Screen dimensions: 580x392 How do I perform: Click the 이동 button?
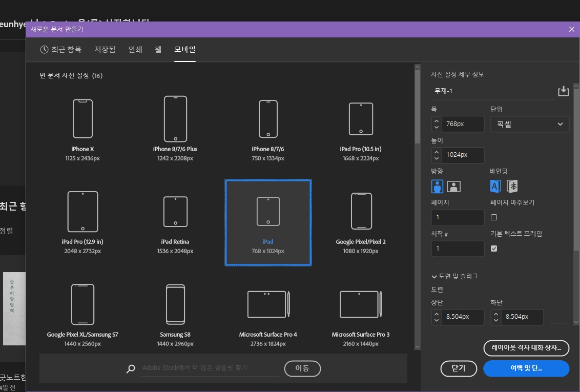(x=302, y=368)
